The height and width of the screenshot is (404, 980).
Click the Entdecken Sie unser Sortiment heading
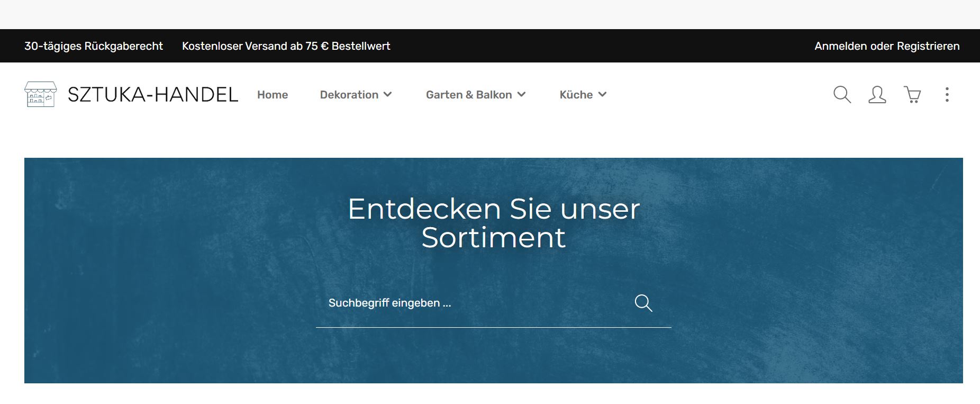tap(493, 223)
